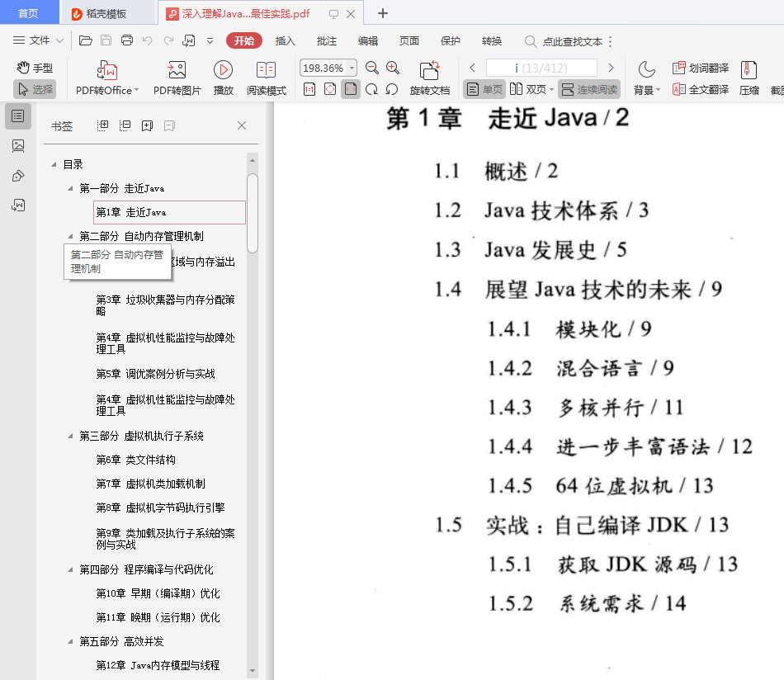Image resolution: width=784 pixels, height=680 pixels.
Task: Print the document with printer icon
Action: click(127, 40)
